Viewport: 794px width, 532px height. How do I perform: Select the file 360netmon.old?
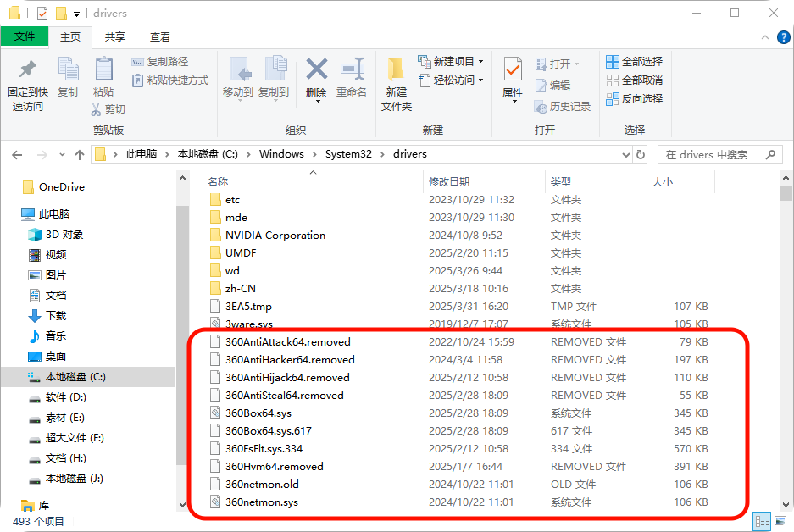[262, 484]
